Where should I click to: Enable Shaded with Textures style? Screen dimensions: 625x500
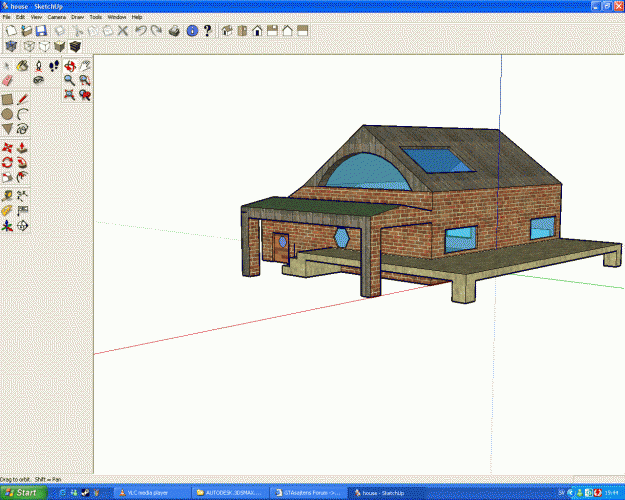click(75, 46)
